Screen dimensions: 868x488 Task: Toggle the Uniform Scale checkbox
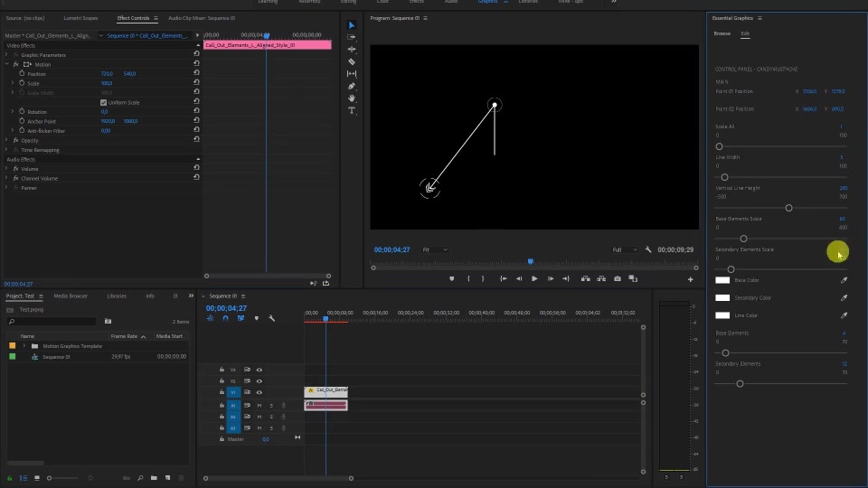point(103,102)
